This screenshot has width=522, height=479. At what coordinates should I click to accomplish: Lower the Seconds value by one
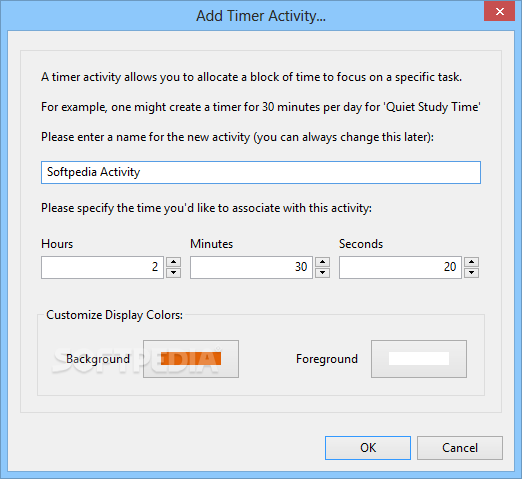tap(471, 273)
